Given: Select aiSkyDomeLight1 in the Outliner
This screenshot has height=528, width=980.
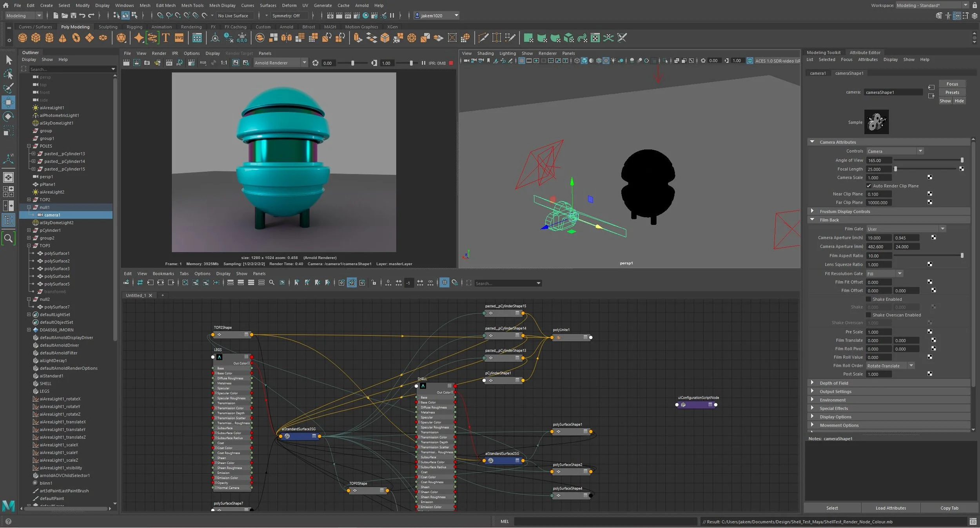Looking at the screenshot, I should 56,123.
